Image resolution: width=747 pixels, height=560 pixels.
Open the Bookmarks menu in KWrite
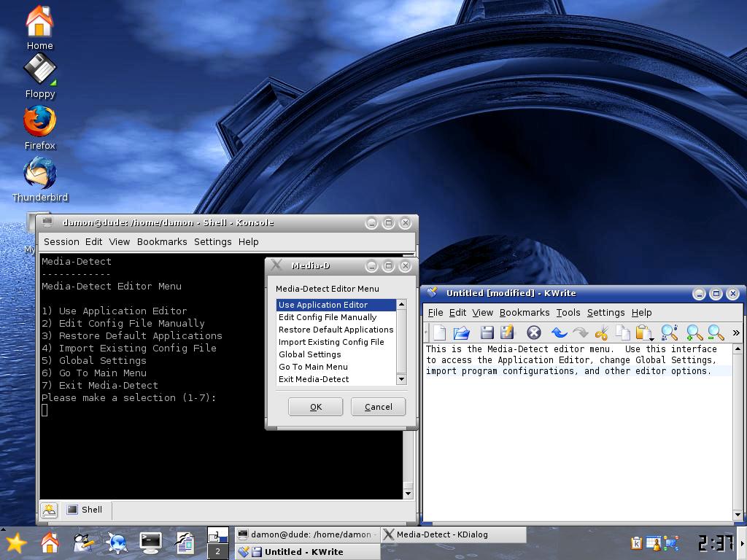click(525, 312)
